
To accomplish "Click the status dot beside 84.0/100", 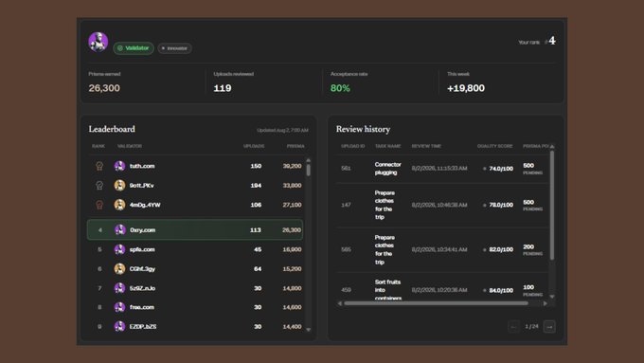I will (x=485, y=290).
